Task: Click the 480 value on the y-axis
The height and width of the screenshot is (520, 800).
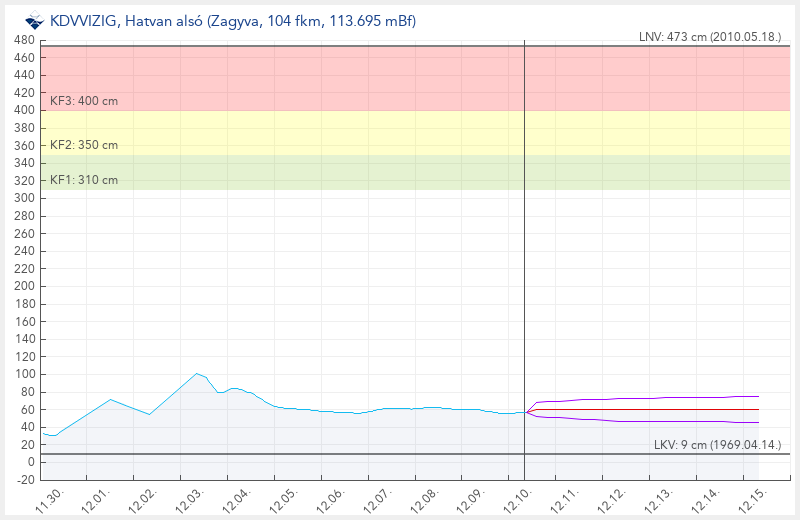Action: point(23,40)
